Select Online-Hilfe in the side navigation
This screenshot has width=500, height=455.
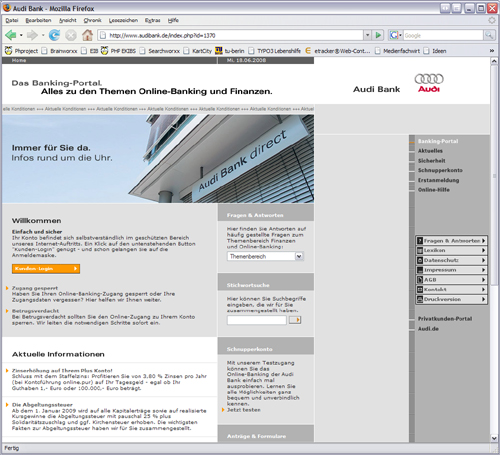[434, 190]
